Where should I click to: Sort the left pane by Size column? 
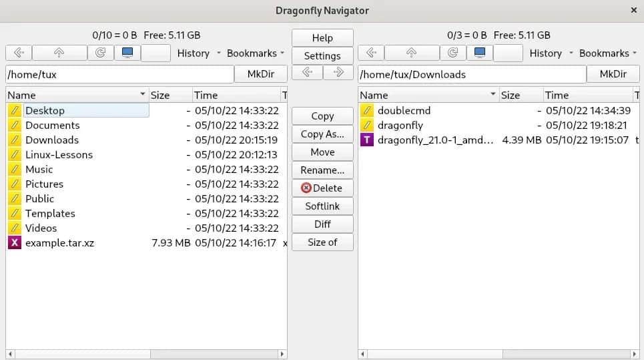pyautogui.click(x=170, y=95)
